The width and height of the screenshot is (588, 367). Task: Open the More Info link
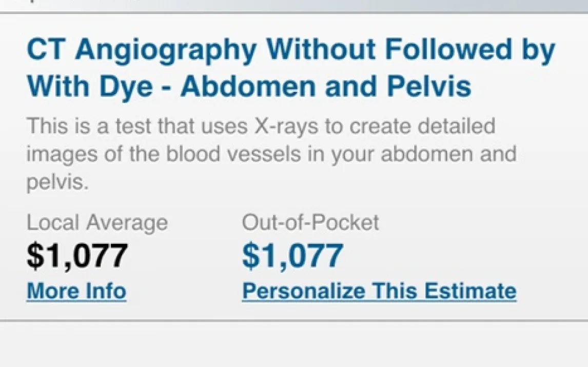[76, 291]
